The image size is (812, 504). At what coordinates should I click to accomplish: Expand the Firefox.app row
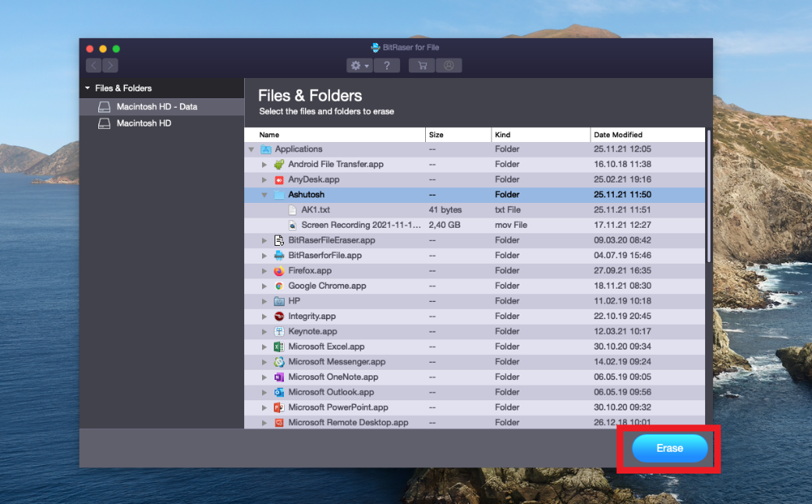point(264,271)
